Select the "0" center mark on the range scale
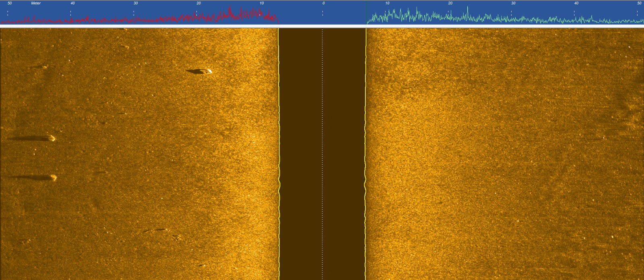The width and height of the screenshot is (644, 280). coord(323,3)
